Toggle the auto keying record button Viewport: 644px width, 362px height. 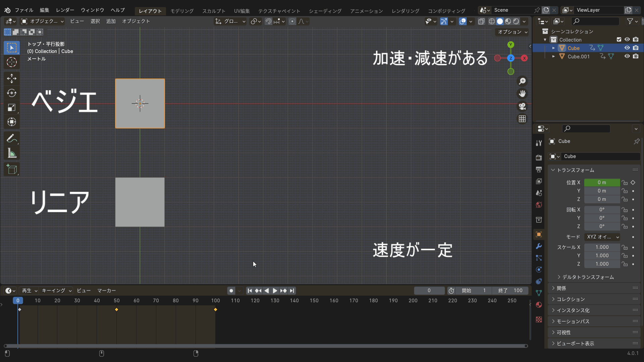pos(231,291)
